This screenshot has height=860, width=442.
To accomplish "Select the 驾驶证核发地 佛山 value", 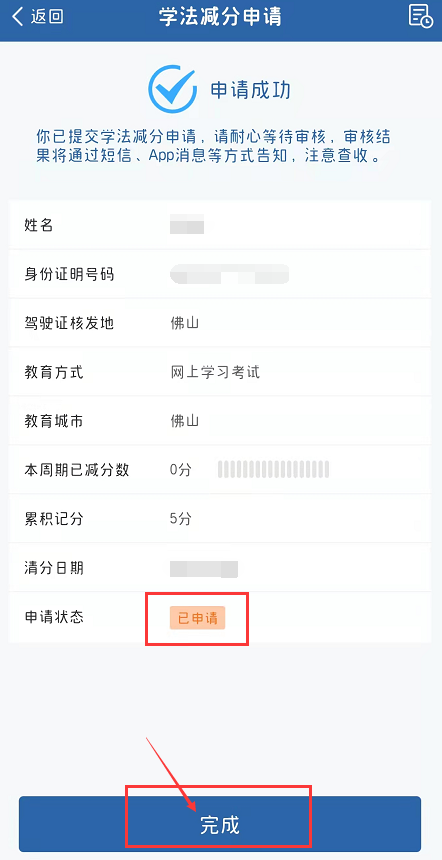I will [184, 323].
